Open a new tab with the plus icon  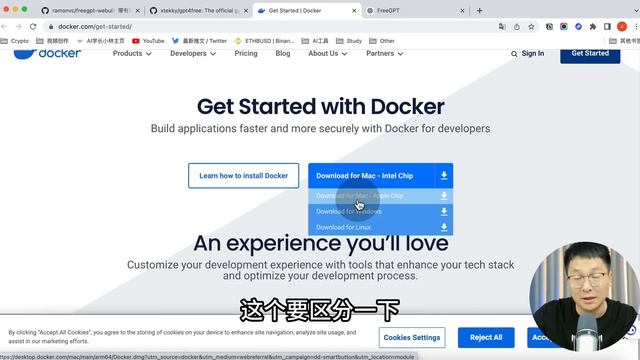480,11
